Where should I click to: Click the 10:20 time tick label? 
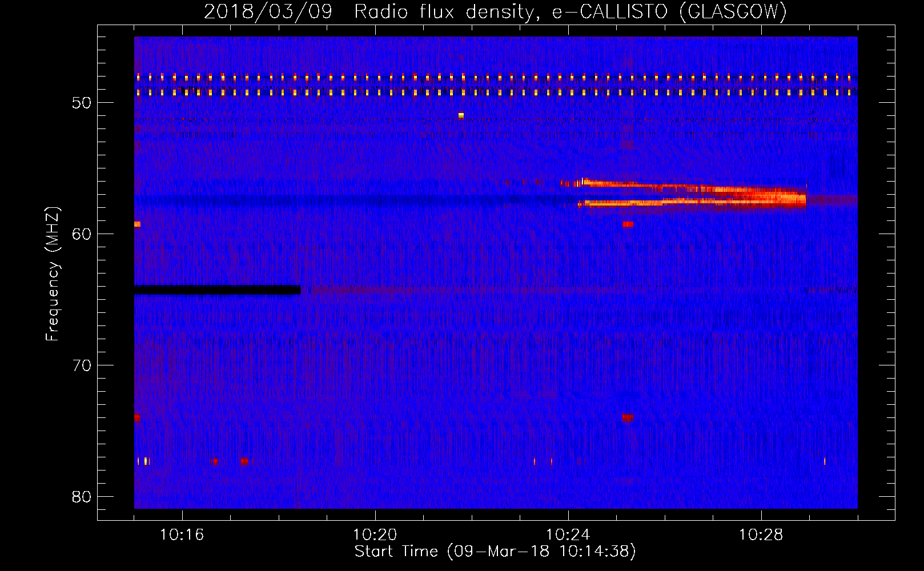(375, 535)
